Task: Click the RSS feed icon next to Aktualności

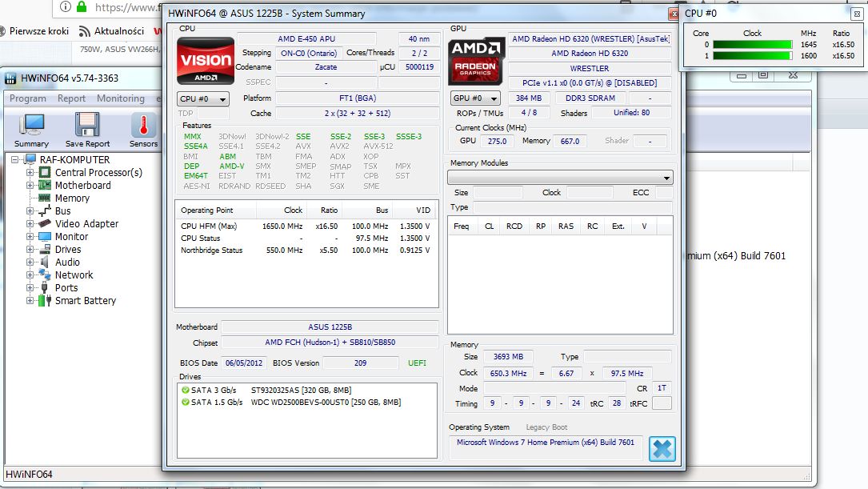Action: click(x=85, y=31)
